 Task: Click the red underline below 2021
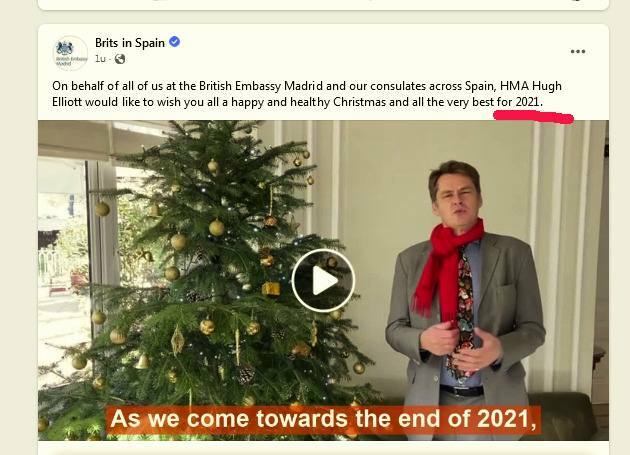(533, 117)
